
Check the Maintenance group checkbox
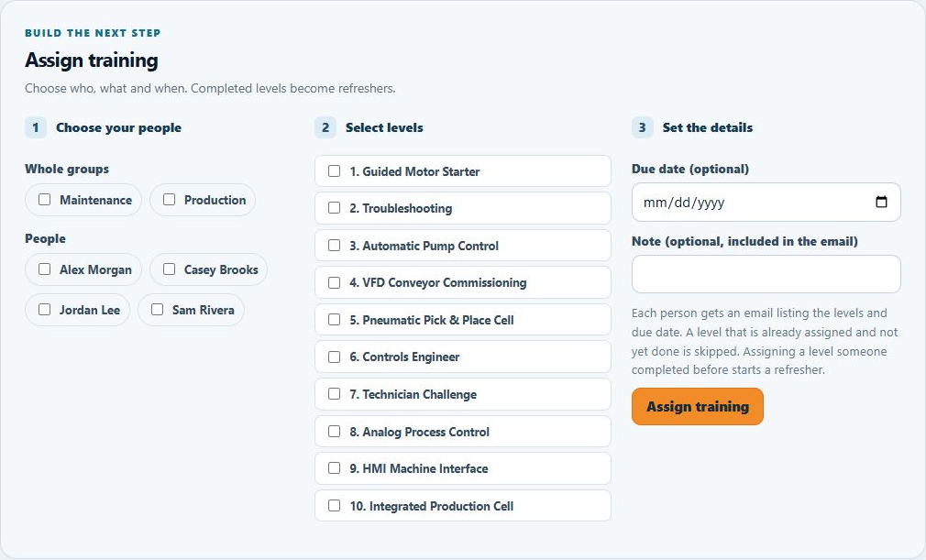coord(44,200)
